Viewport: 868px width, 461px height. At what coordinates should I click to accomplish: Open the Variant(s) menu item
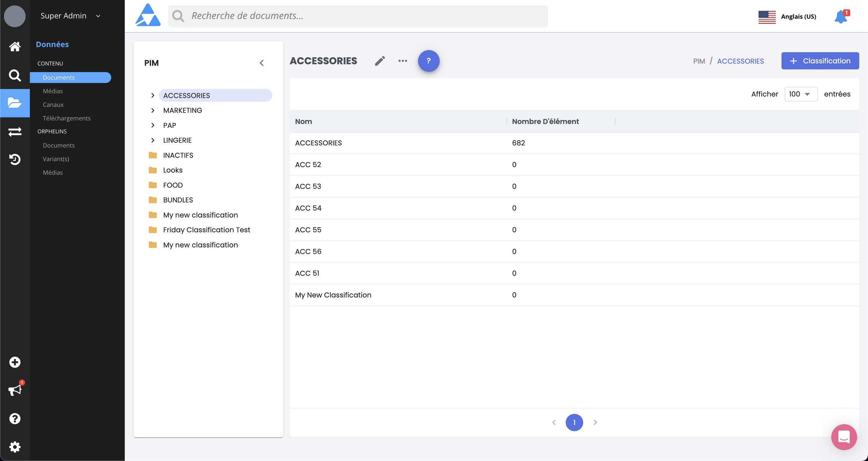tap(56, 159)
